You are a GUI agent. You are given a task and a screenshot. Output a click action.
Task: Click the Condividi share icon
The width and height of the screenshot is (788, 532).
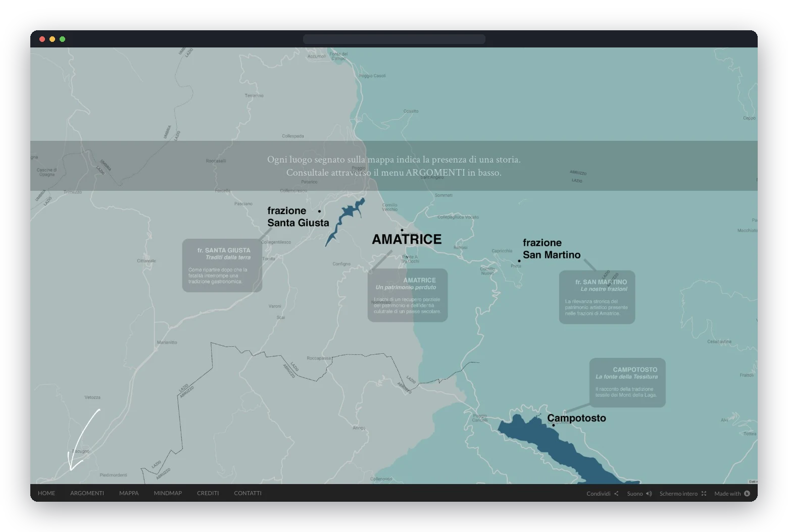pyautogui.click(x=616, y=494)
